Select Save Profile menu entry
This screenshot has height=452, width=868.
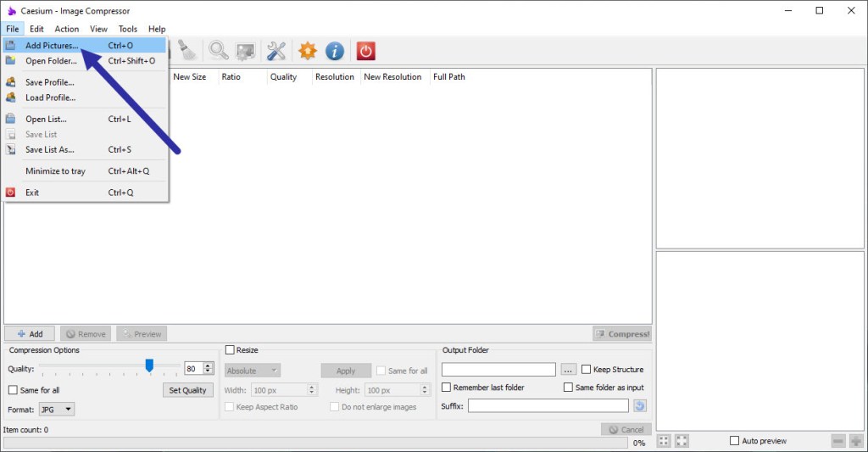pos(84,82)
